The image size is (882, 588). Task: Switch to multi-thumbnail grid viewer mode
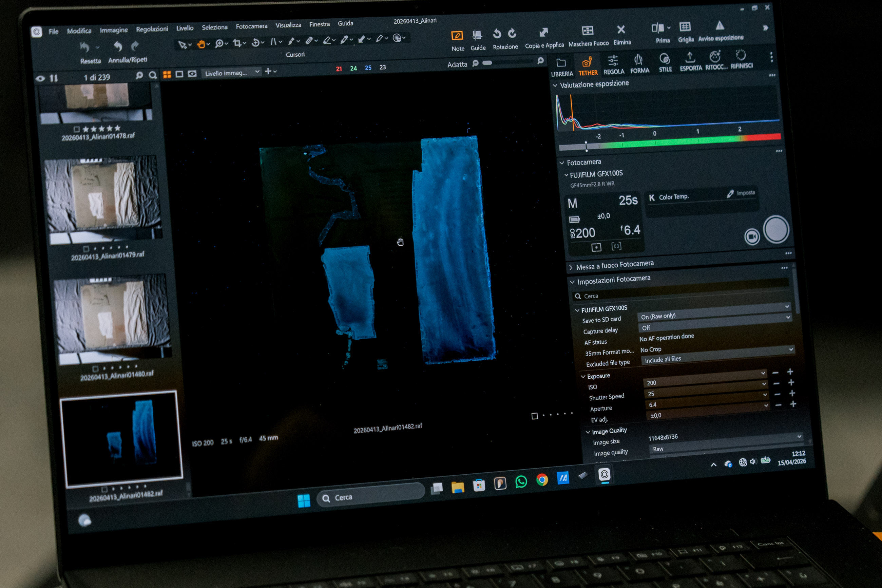point(167,74)
